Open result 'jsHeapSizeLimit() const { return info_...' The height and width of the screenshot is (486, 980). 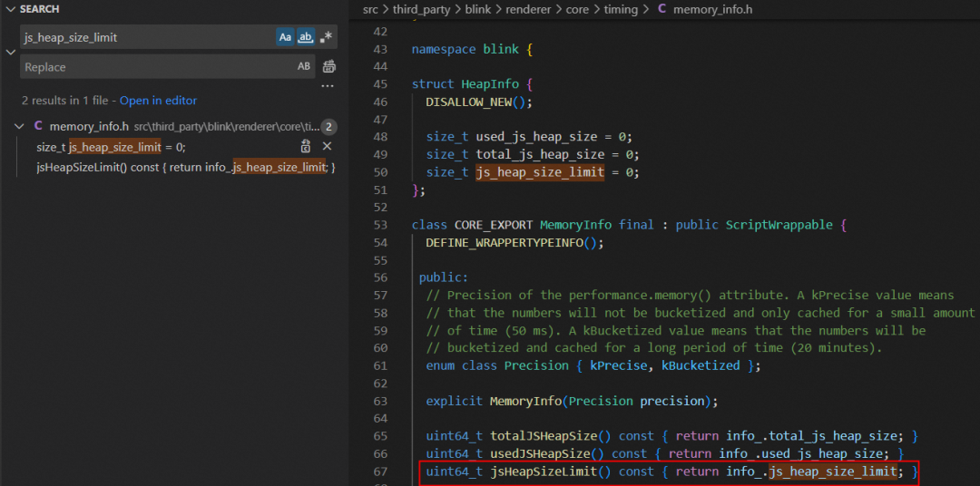(186, 168)
